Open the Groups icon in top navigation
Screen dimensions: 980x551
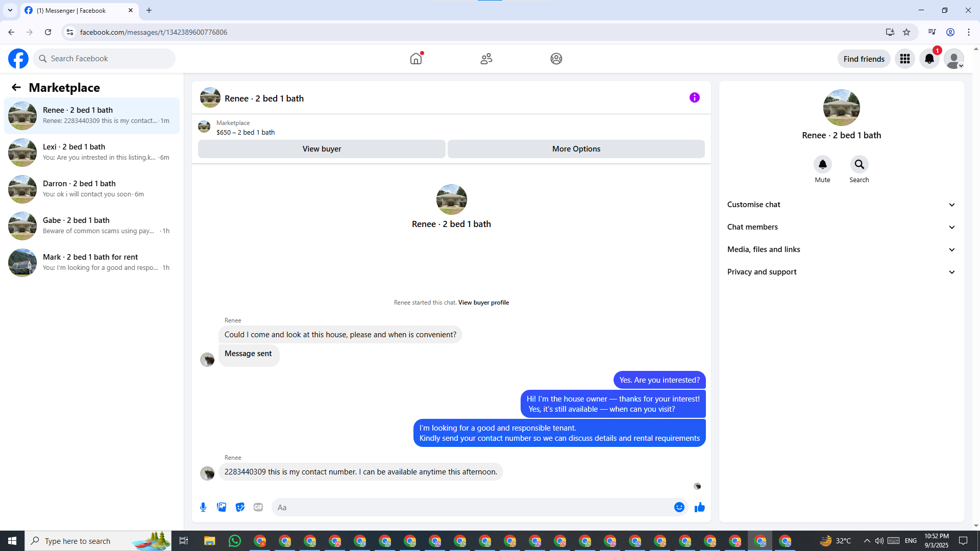(556, 59)
